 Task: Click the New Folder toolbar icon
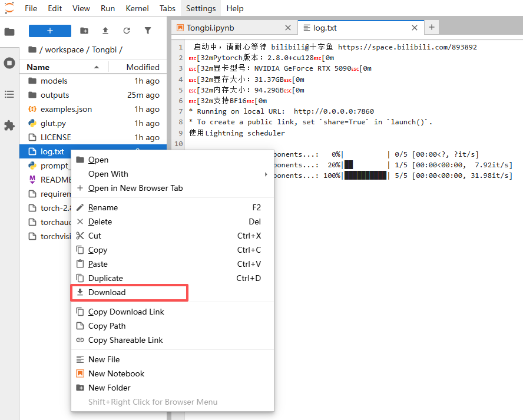coord(84,31)
